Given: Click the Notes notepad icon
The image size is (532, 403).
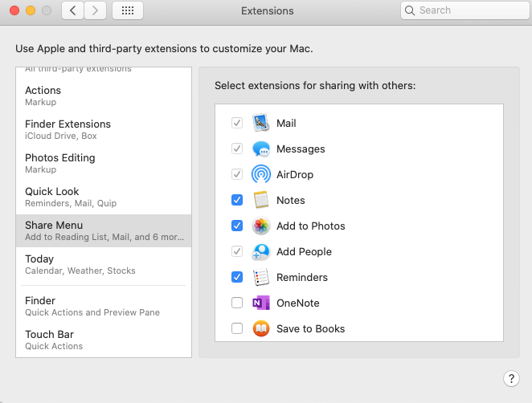Looking at the screenshot, I should pyautogui.click(x=260, y=200).
